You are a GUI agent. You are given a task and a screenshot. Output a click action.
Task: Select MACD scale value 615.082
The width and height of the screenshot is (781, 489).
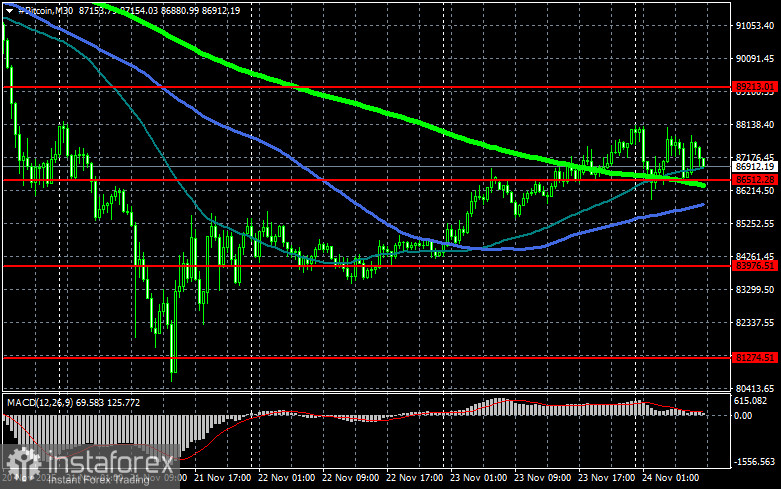tap(750, 401)
